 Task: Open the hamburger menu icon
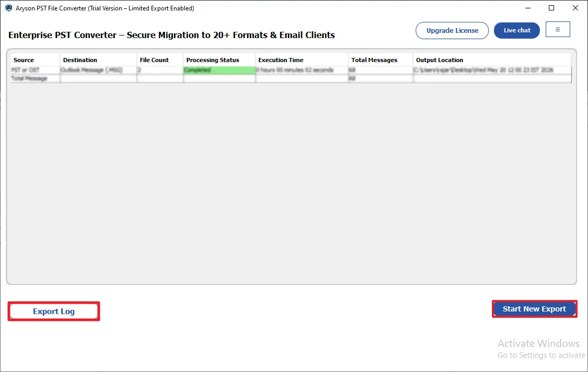[558, 30]
